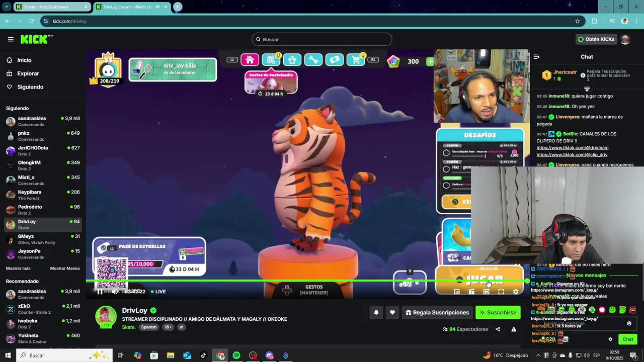Open Task View on taskbar
This screenshot has height=362, width=644.
121,355
